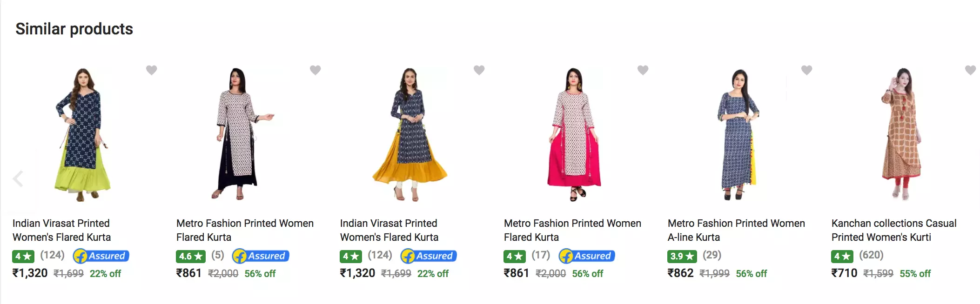
Task: Open the yellow flared kurta product image
Action: [x=409, y=135]
